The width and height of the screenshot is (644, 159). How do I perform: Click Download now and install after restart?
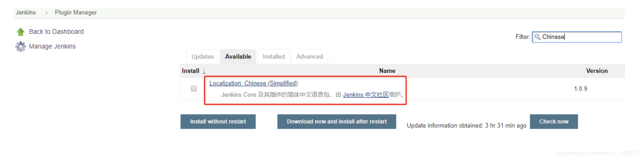click(x=337, y=121)
